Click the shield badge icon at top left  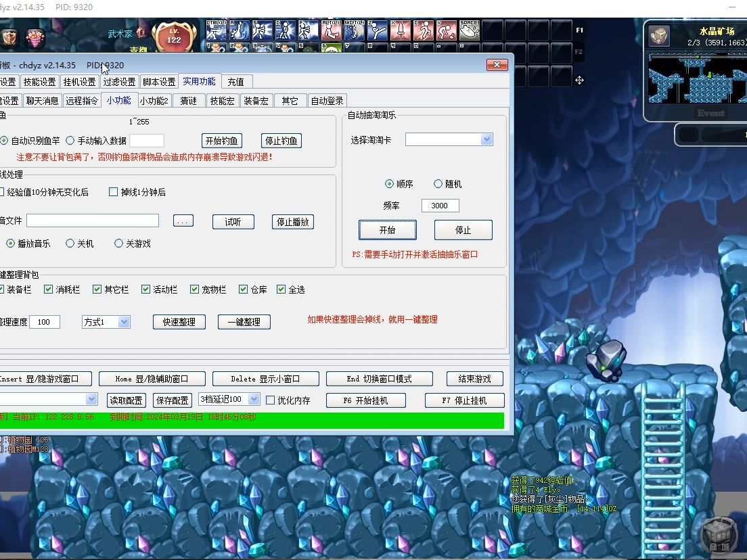tap(9, 38)
